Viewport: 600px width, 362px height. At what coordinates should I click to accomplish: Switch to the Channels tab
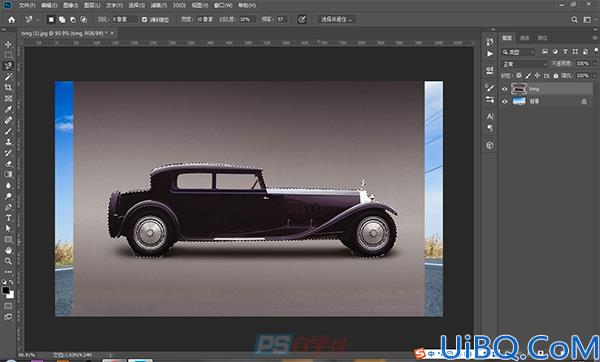coord(524,38)
